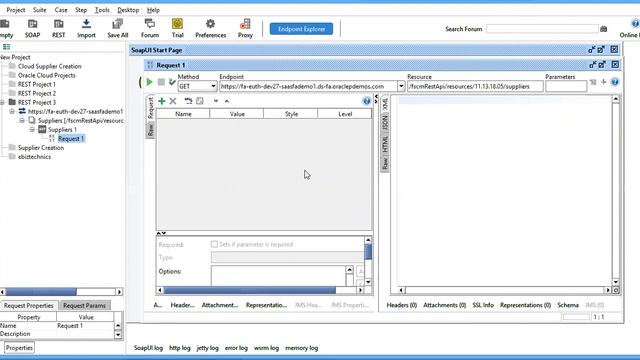Click the gray stop request square

click(161, 82)
